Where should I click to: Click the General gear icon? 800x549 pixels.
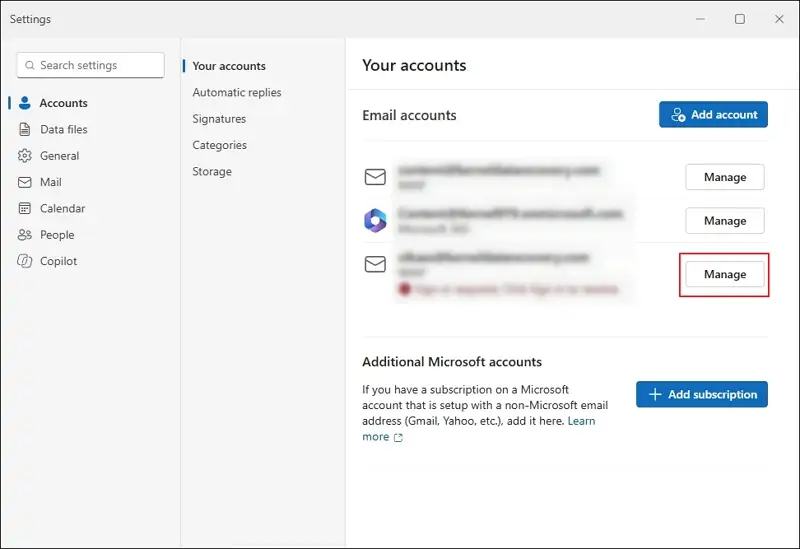point(24,156)
